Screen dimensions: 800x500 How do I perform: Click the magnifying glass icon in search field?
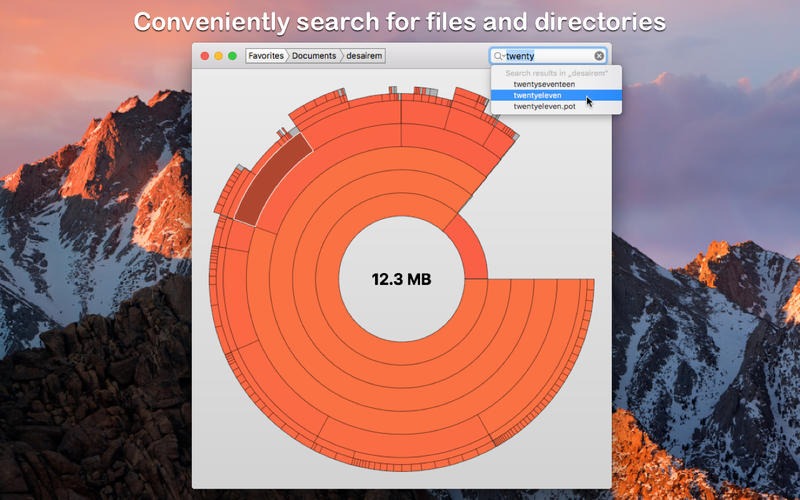point(498,56)
